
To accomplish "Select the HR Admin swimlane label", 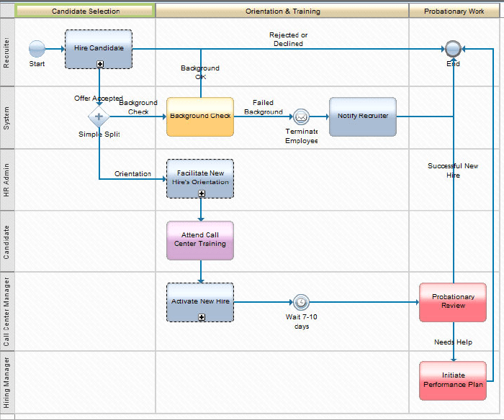I will [6, 180].
